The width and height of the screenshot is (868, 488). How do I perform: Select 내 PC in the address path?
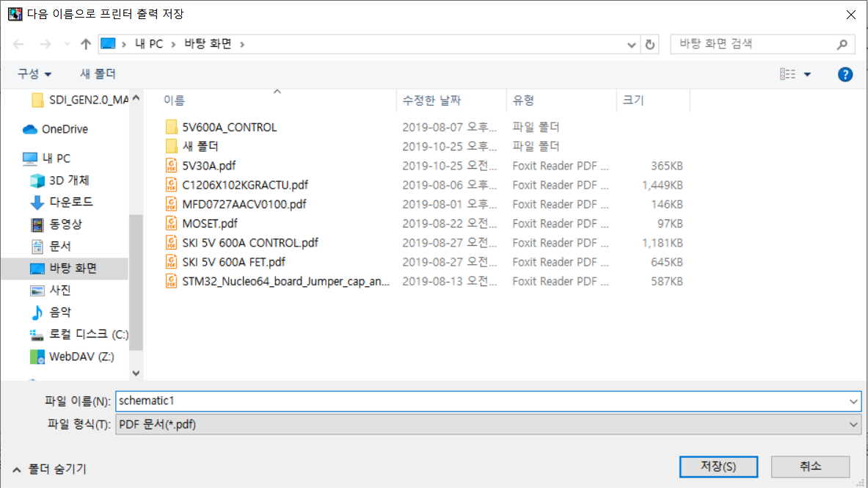click(149, 44)
